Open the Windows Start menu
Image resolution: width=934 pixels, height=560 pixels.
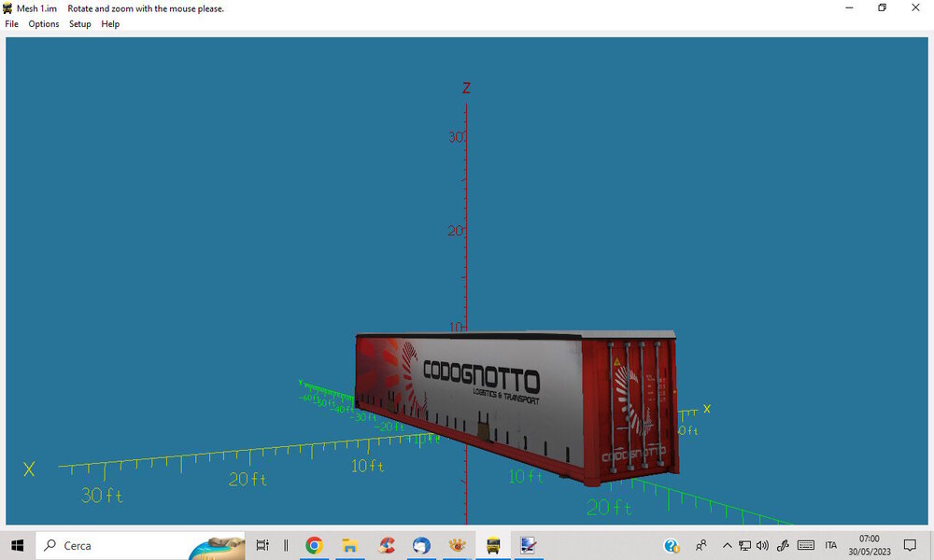(x=17, y=545)
